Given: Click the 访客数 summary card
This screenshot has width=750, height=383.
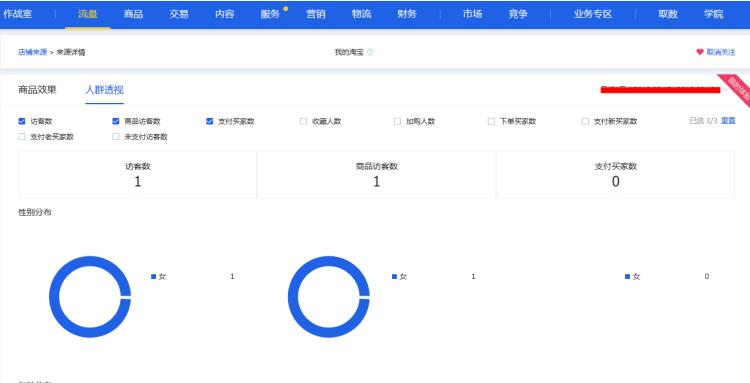Looking at the screenshot, I should (x=138, y=175).
